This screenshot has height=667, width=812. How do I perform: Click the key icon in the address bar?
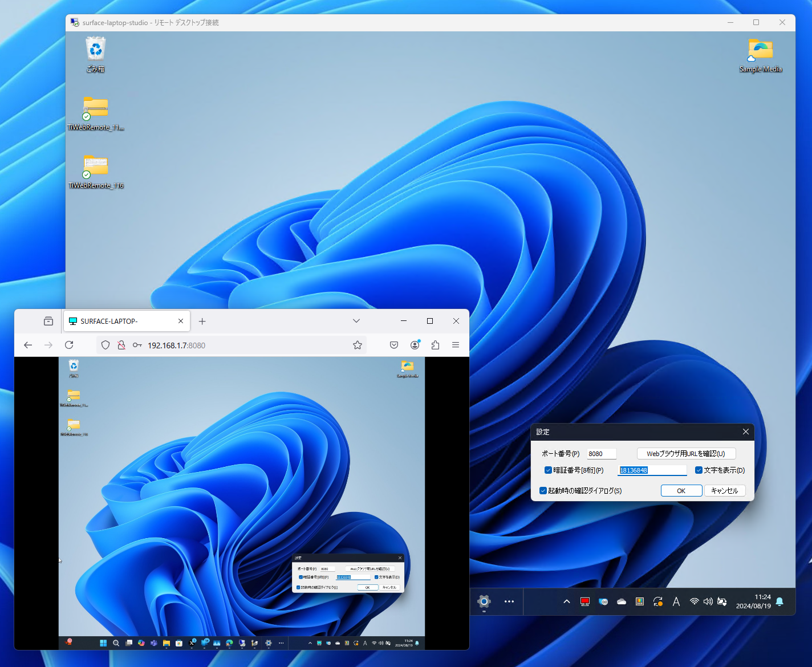tap(137, 345)
